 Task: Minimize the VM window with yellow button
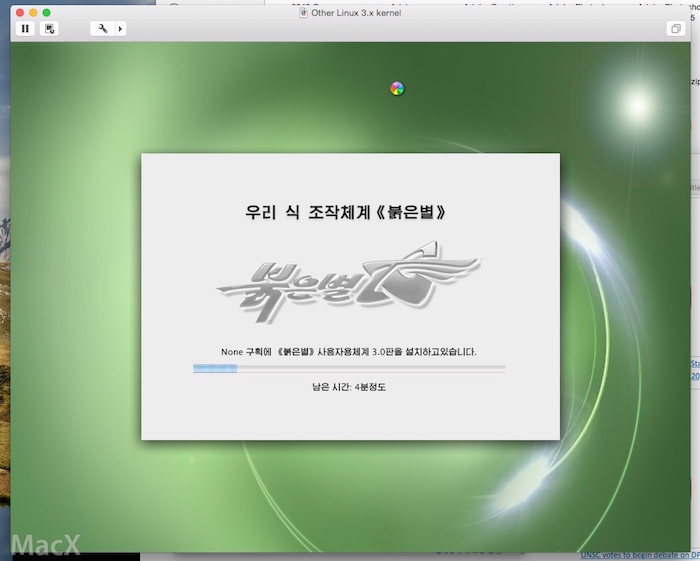(x=33, y=12)
